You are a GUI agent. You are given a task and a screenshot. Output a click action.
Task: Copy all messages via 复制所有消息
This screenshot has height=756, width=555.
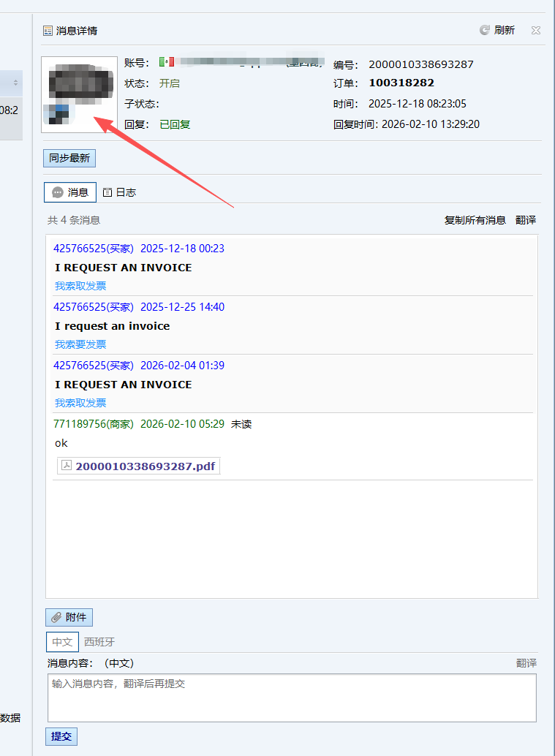(x=475, y=220)
